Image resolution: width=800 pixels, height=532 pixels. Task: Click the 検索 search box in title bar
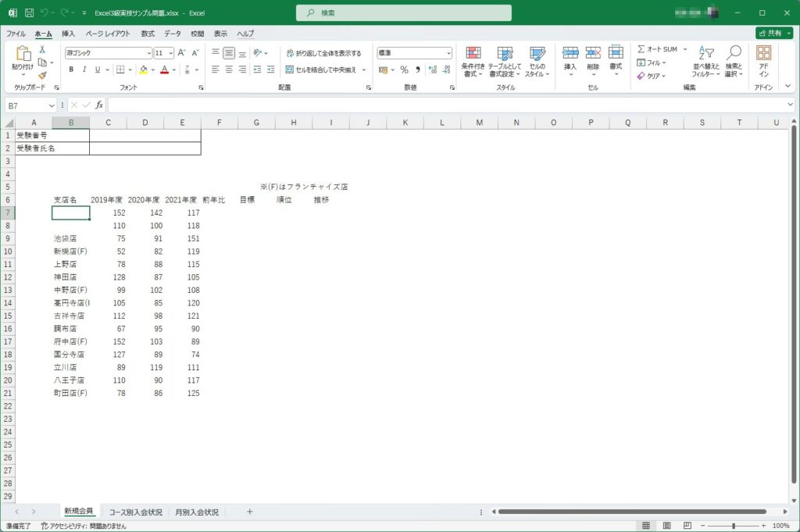click(x=404, y=13)
